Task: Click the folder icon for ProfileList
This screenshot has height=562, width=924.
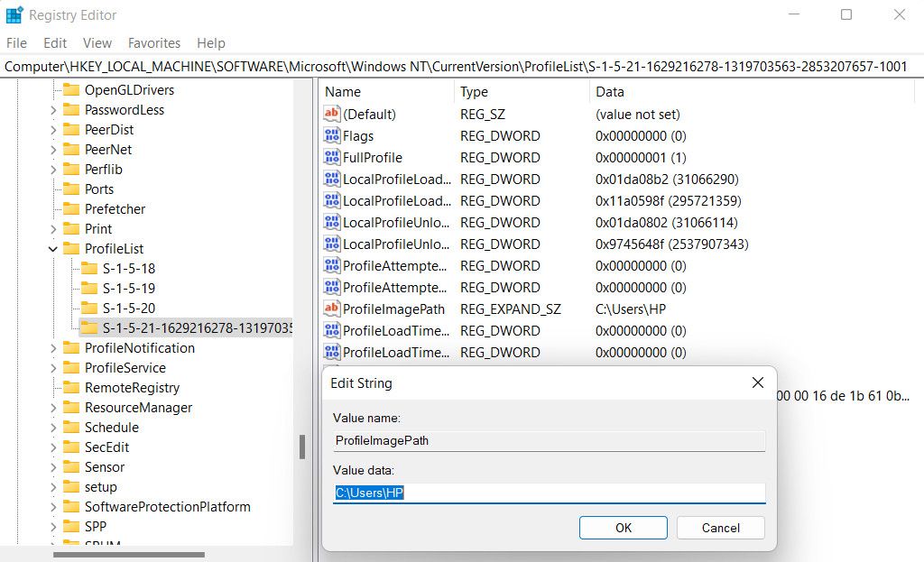Action: [69, 248]
